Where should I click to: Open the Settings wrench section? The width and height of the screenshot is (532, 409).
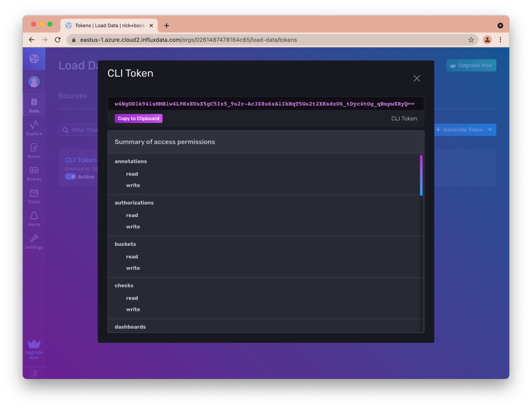tap(34, 242)
